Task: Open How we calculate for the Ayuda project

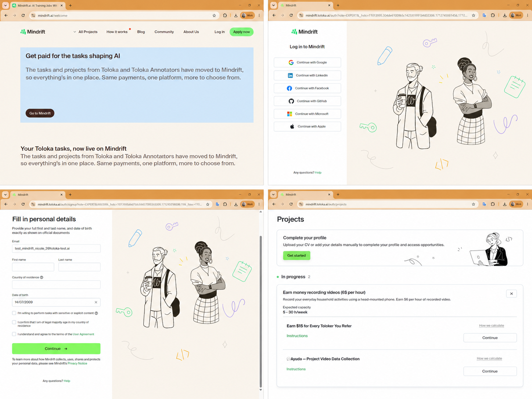Action: click(x=489, y=359)
